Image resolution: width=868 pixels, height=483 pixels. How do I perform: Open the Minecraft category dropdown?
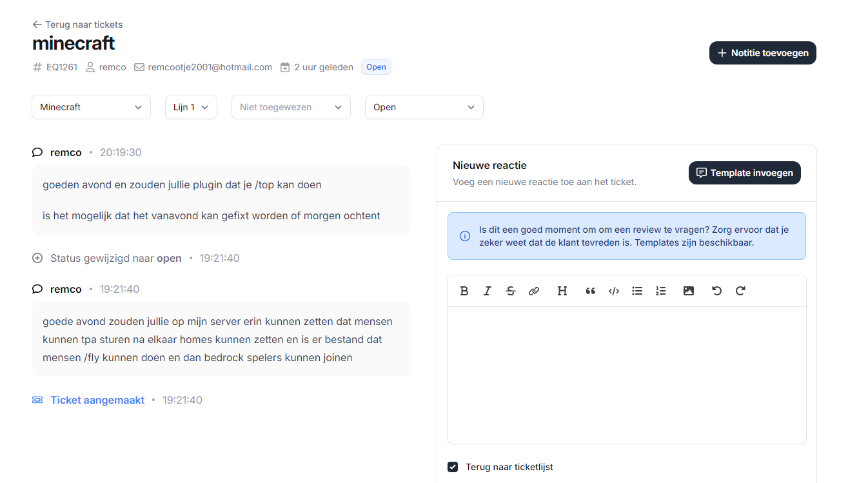tap(91, 107)
